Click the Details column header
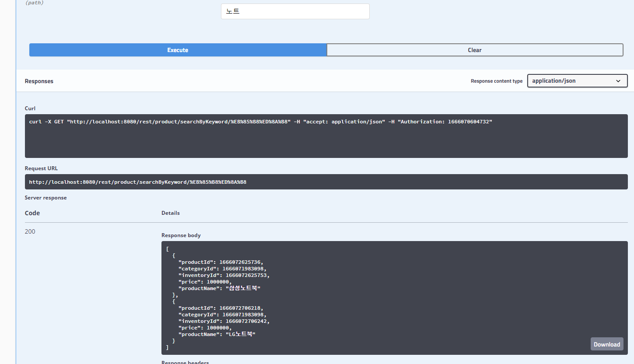The image size is (634, 364). pyautogui.click(x=170, y=213)
